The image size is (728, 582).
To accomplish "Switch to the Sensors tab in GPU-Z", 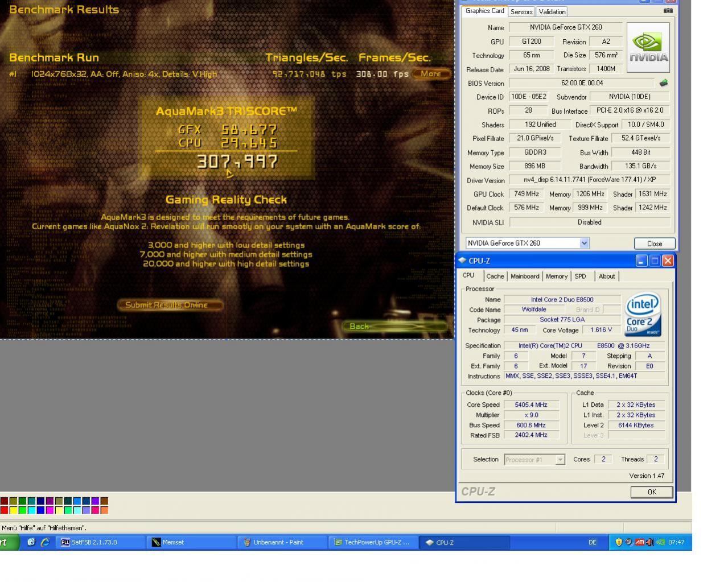I will tap(521, 11).
